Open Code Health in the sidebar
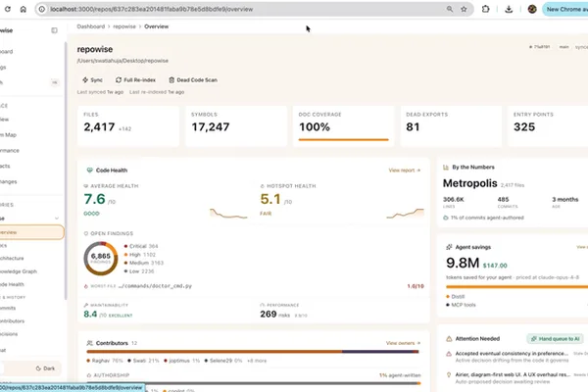Image resolution: width=588 pixels, height=392 pixels. (12, 284)
